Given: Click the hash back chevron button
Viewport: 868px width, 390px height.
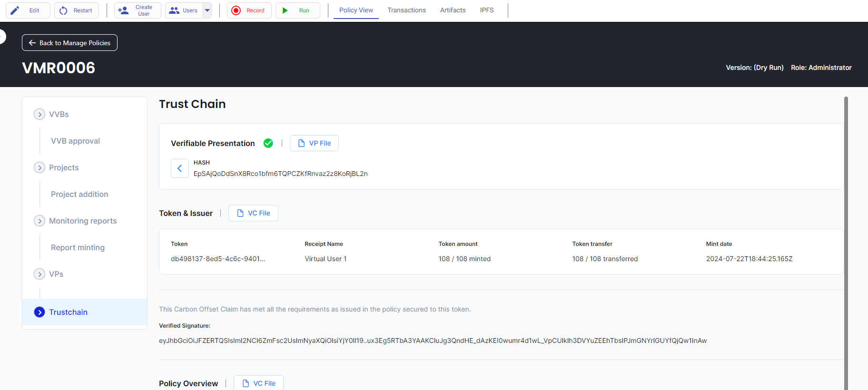Looking at the screenshot, I should point(180,168).
